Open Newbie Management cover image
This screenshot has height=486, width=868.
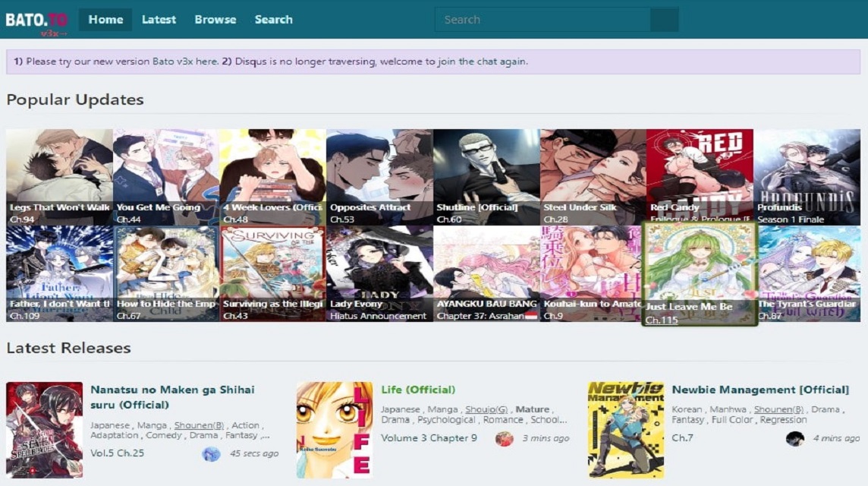625,430
